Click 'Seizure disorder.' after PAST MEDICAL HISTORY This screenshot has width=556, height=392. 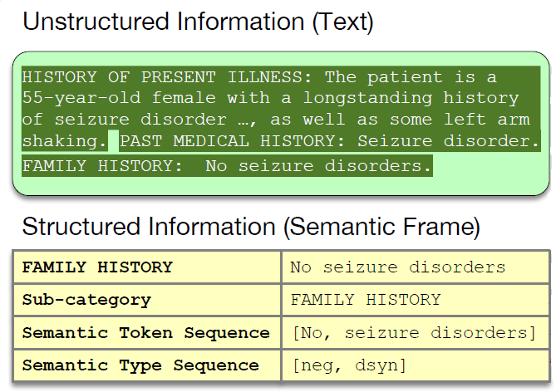[449, 140]
